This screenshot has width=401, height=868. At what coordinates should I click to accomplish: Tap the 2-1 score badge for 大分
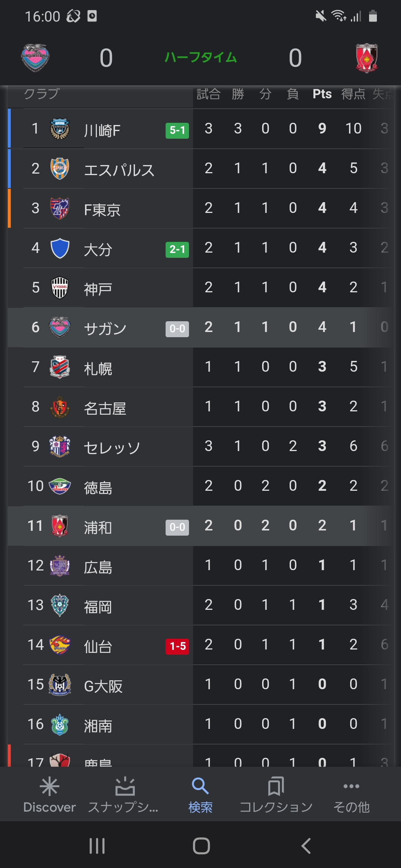point(177,249)
